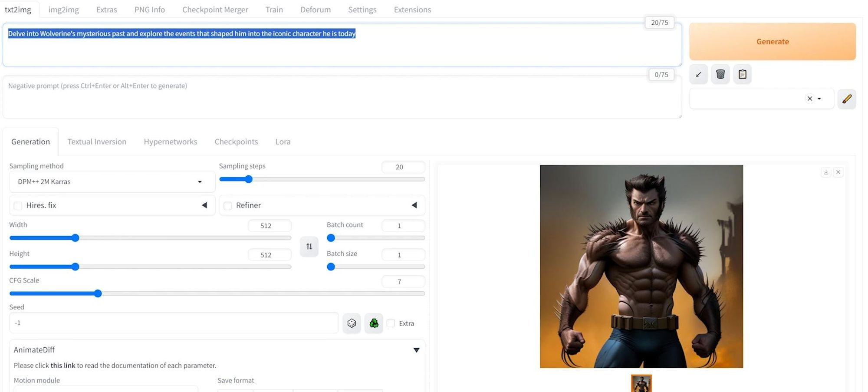Image resolution: width=868 pixels, height=392 pixels.
Task: Click the Generate button
Action: (773, 42)
